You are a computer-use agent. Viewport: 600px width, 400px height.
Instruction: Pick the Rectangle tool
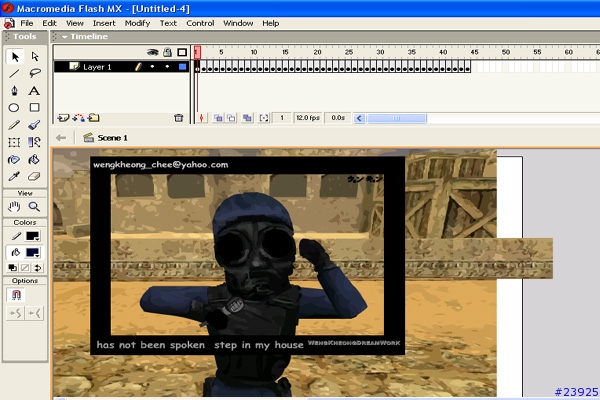[x=34, y=108]
